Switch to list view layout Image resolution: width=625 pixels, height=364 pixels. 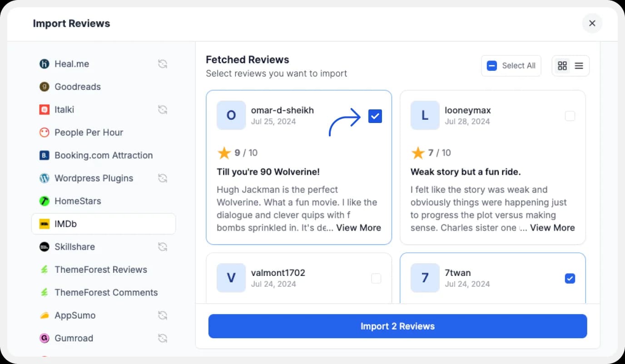pyautogui.click(x=579, y=65)
